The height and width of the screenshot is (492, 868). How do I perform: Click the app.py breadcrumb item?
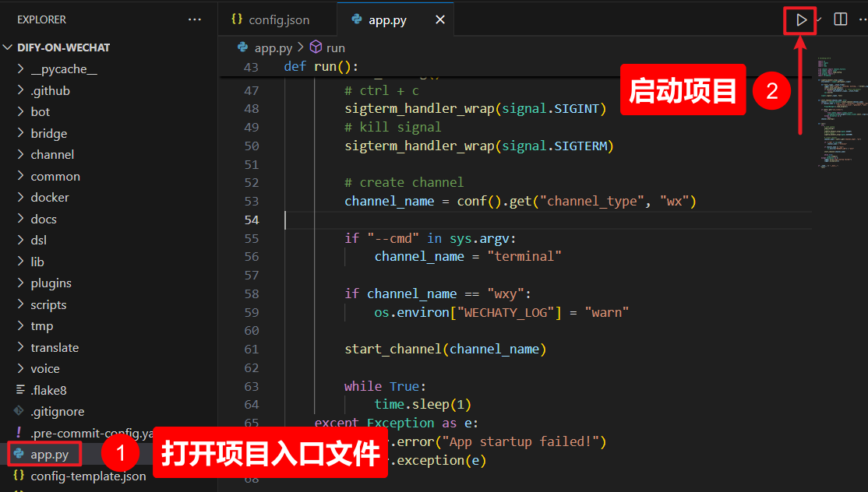tap(273, 48)
